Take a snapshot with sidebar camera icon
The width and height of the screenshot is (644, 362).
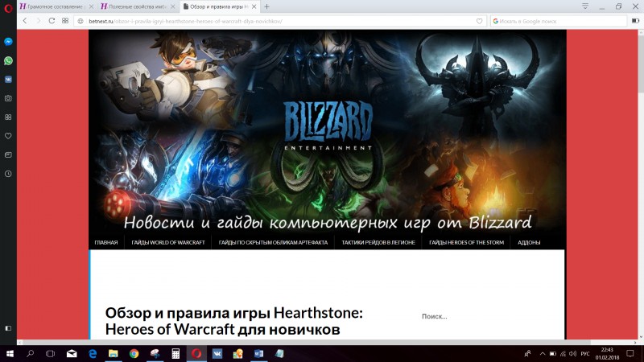pos(8,98)
